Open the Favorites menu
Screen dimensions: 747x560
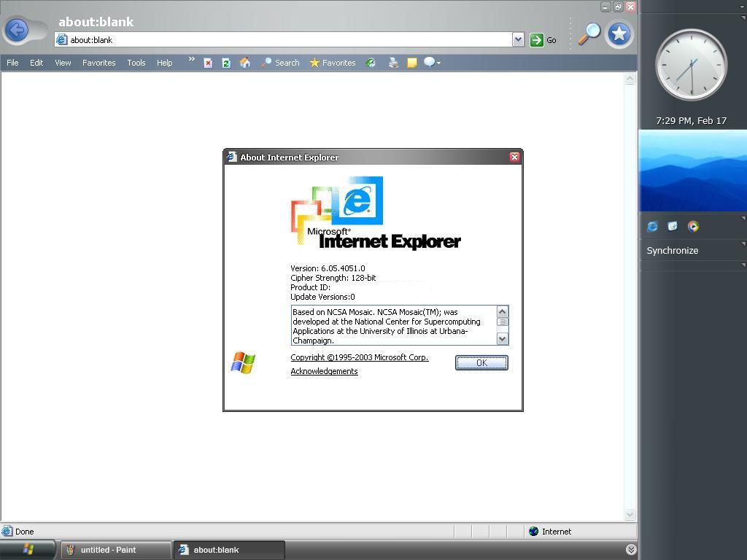click(98, 63)
